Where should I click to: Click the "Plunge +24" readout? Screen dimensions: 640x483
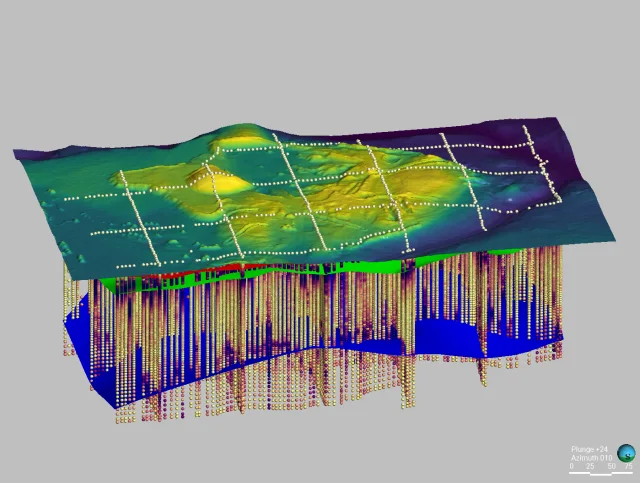[589, 449]
